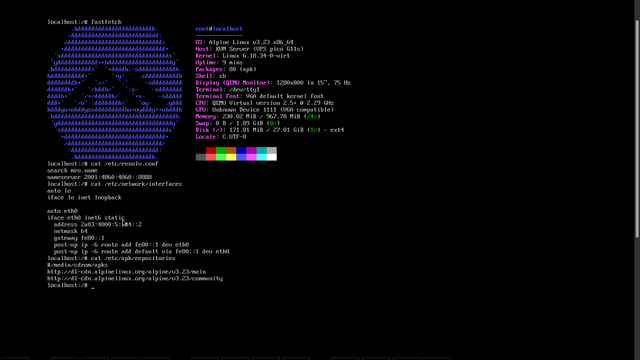The width and height of the screenshot is (640, 360).
Task: Click the 'cat /etc/resolv.conf' command line
Action: 103,164
